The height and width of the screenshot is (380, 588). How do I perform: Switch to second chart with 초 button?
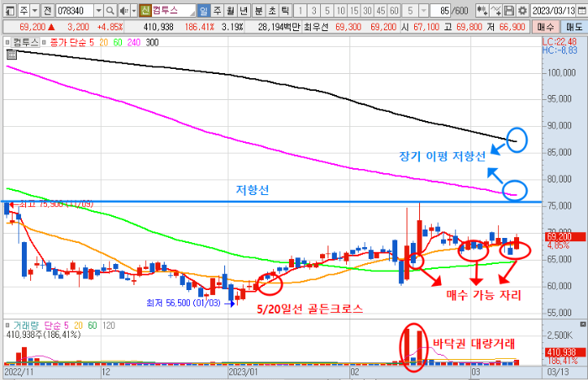(x=272, y=11)
